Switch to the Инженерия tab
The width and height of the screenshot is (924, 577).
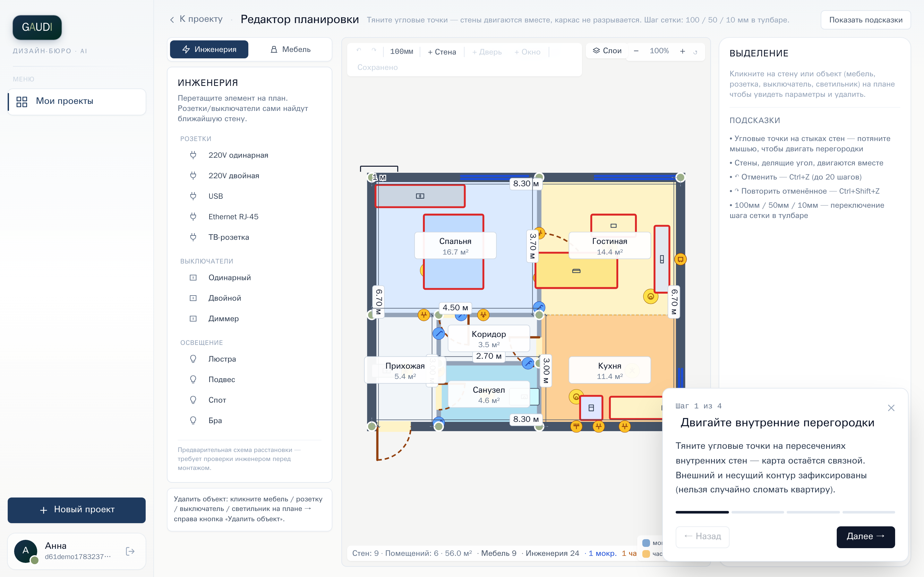click(x=209, y=50)
